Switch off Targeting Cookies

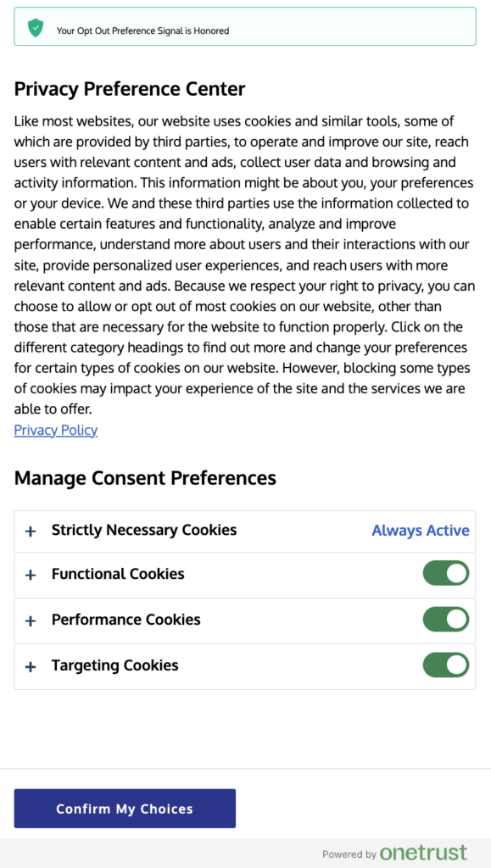(x=447, y=665)
